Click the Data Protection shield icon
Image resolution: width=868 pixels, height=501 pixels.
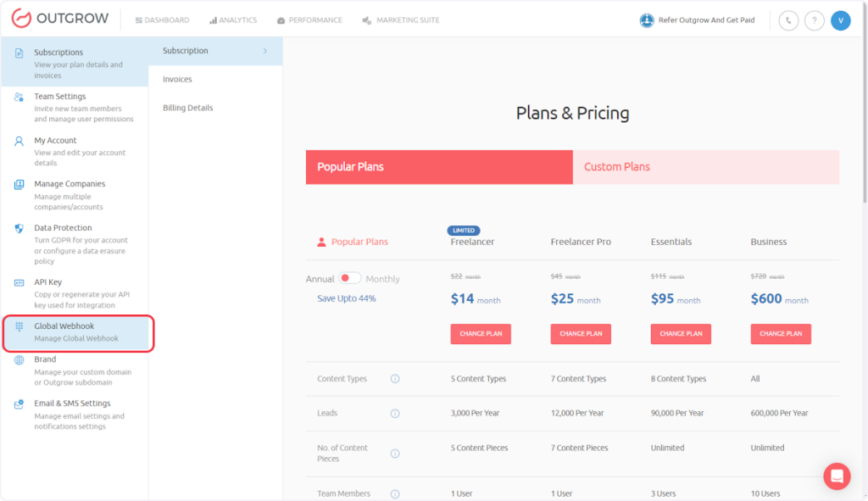[19, 228]
